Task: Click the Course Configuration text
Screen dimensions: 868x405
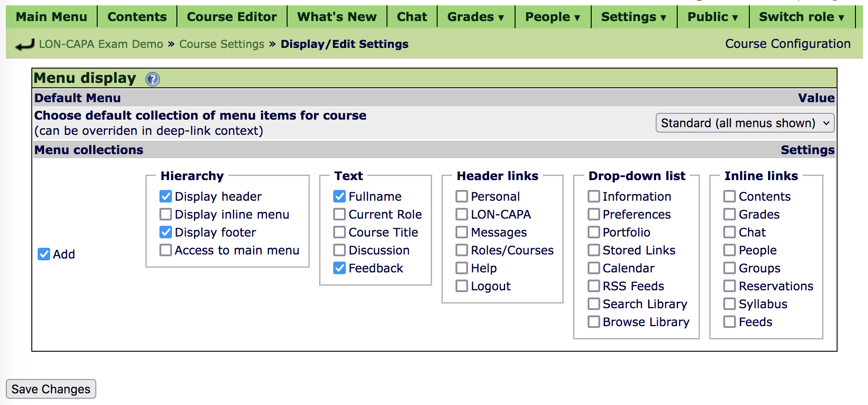Action: tap(788, 43)
